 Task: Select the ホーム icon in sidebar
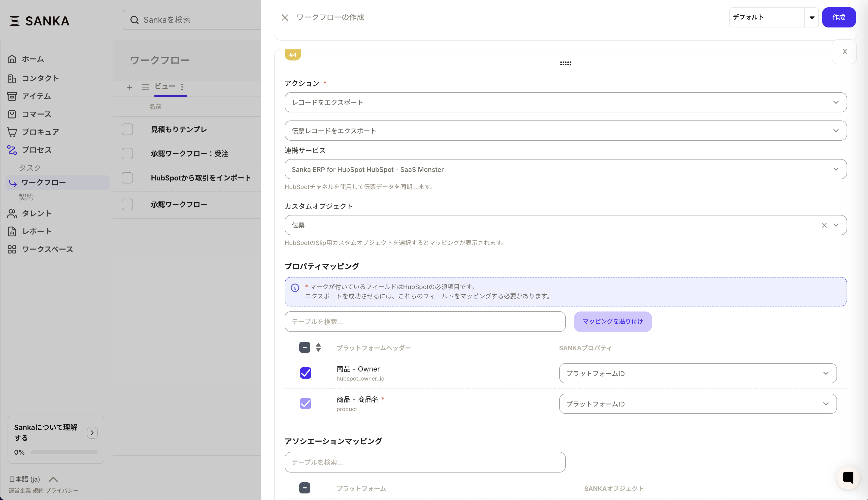tap(12, 59)
